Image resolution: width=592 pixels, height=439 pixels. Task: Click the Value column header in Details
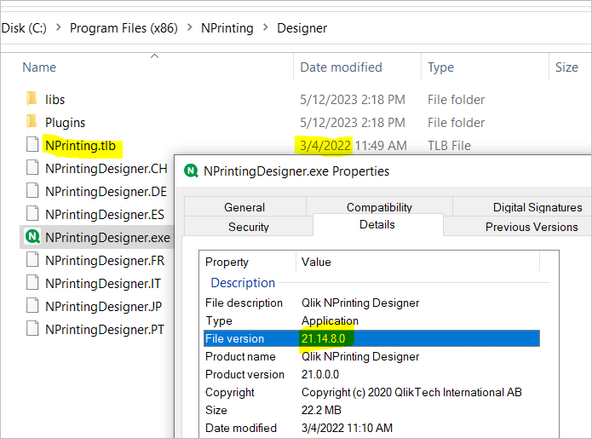coord(316,262)
